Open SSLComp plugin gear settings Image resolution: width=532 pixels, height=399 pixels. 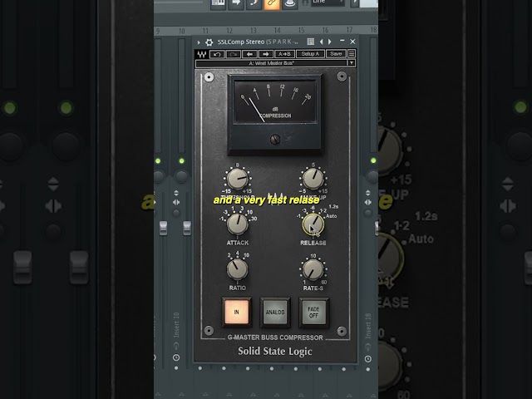(x=209, y=42)
